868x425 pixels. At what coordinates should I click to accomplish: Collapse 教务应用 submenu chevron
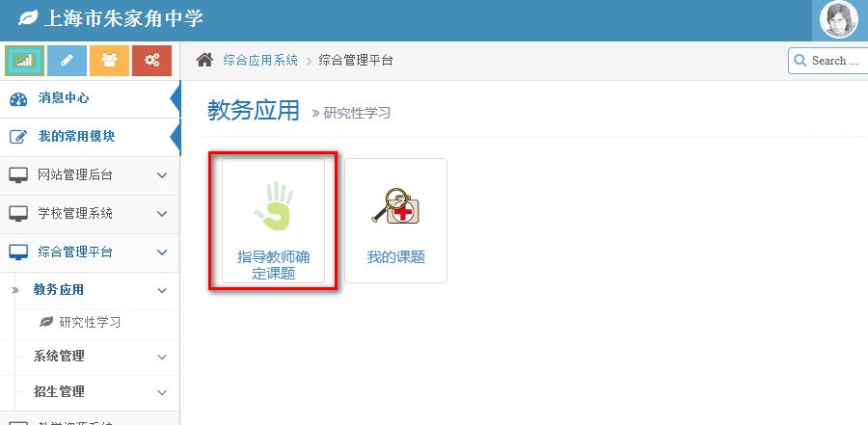[162, 290]
